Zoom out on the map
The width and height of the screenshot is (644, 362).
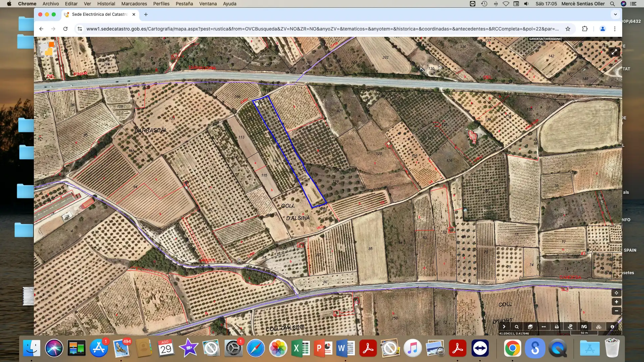tap(616, 311)
